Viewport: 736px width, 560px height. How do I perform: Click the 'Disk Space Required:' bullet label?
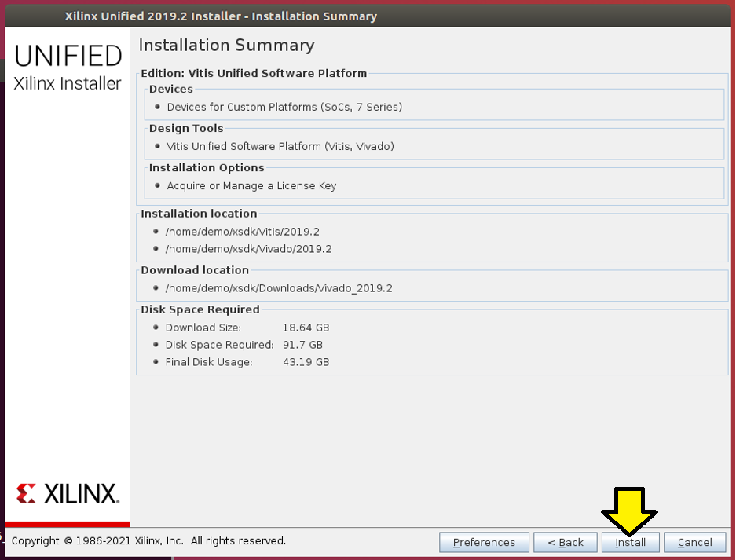[220, 345]
